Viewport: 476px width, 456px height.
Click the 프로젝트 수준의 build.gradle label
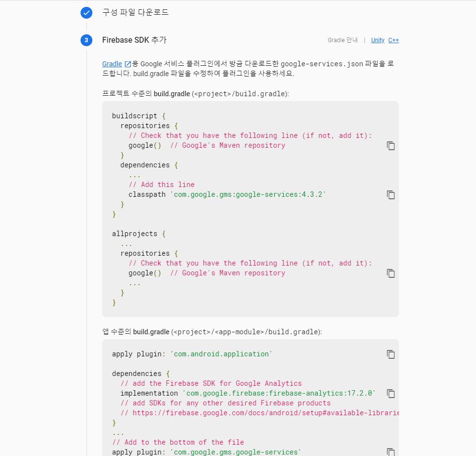click(x=196, y=94)
